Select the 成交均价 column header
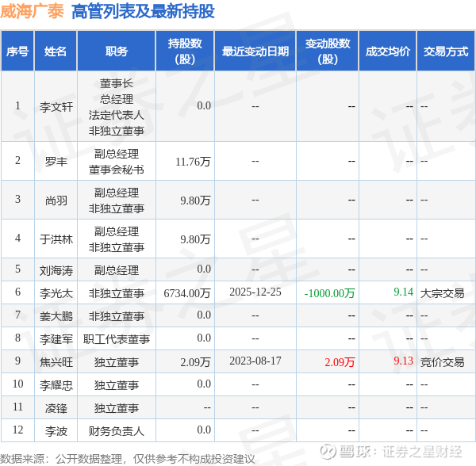476x466 pixels. coord(388,52)
